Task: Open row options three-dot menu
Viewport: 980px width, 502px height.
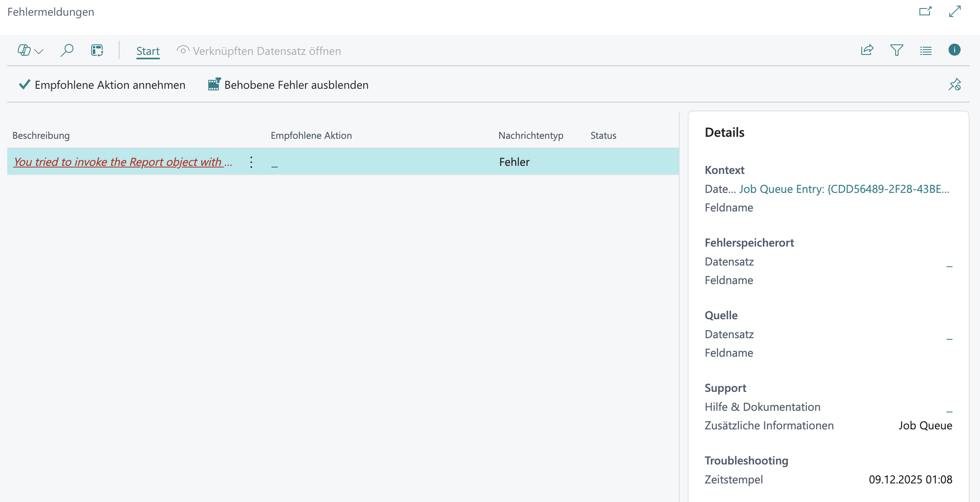Action: pos(251,162)
